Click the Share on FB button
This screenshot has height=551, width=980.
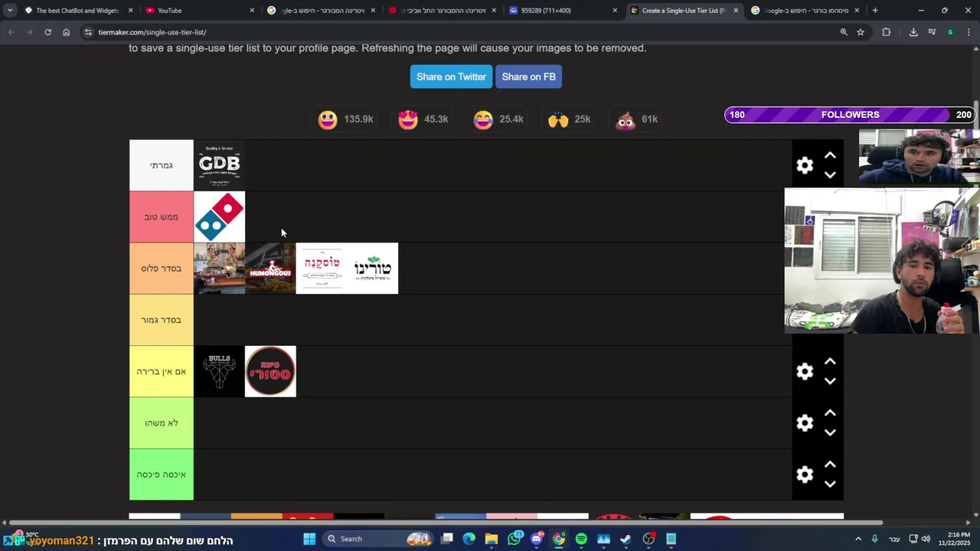coord(528,77)
